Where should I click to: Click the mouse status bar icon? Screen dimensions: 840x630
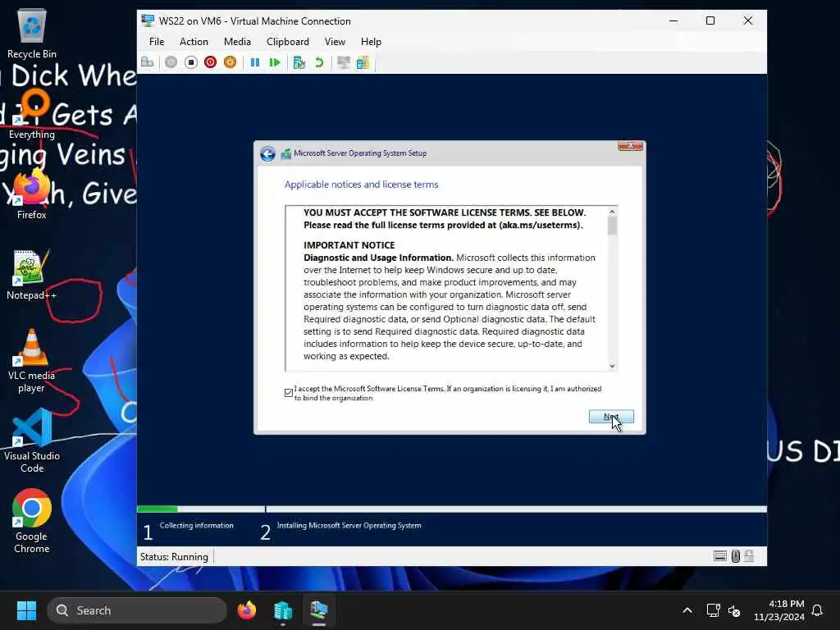pos(736,556)
